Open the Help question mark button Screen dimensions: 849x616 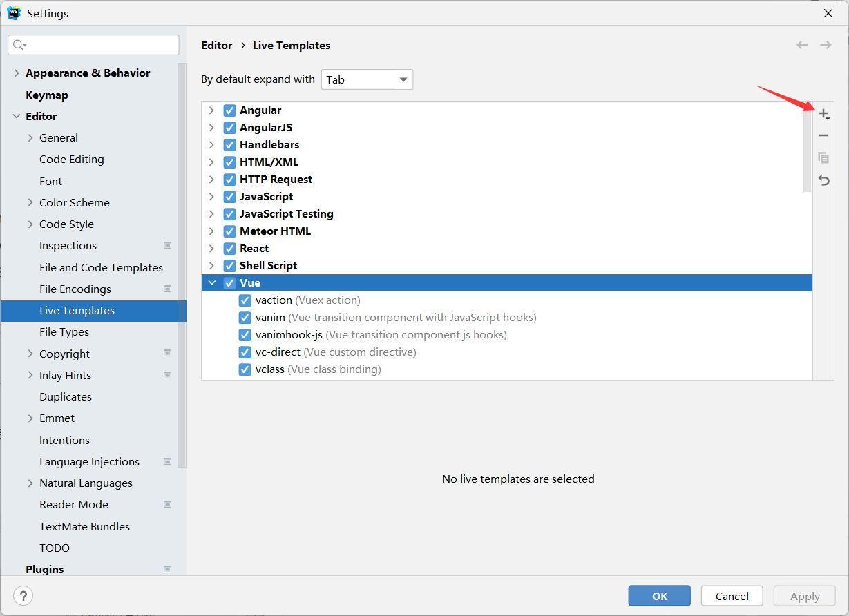(23, 596)
